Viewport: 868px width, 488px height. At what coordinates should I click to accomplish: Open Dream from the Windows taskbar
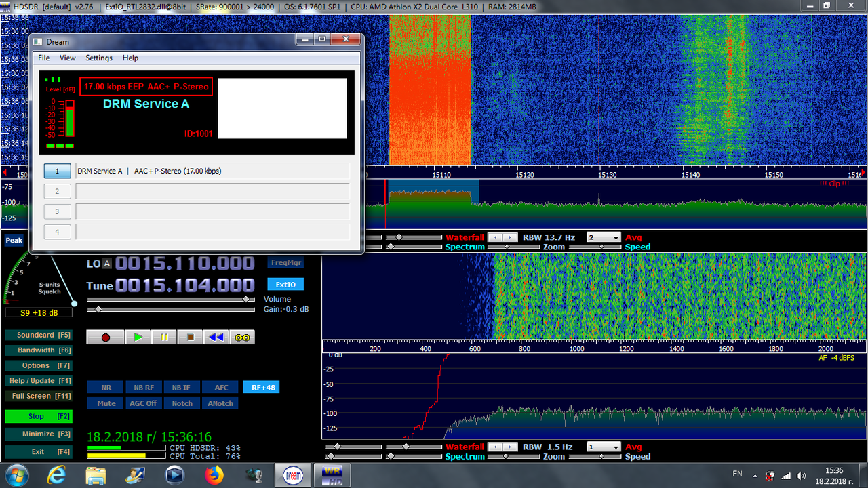292,475
